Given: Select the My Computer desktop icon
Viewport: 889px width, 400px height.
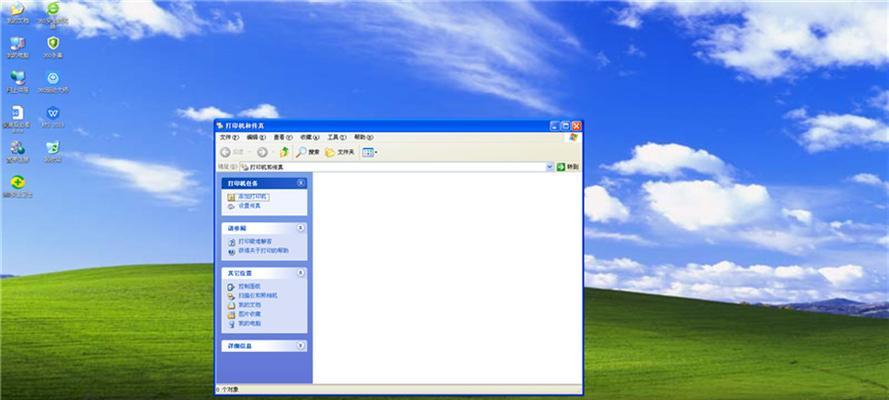Looking at the screenshot, I should click(x=18, y=48).
